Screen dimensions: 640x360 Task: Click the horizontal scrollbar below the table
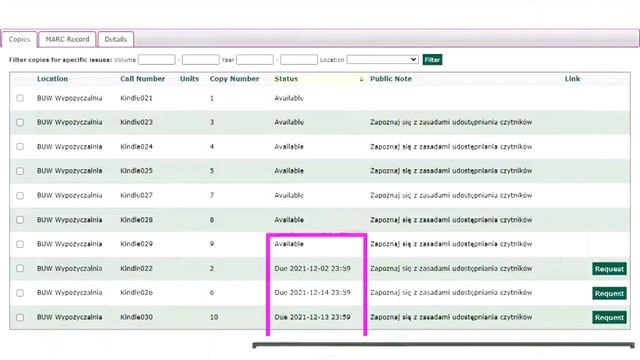coord(443,345)
